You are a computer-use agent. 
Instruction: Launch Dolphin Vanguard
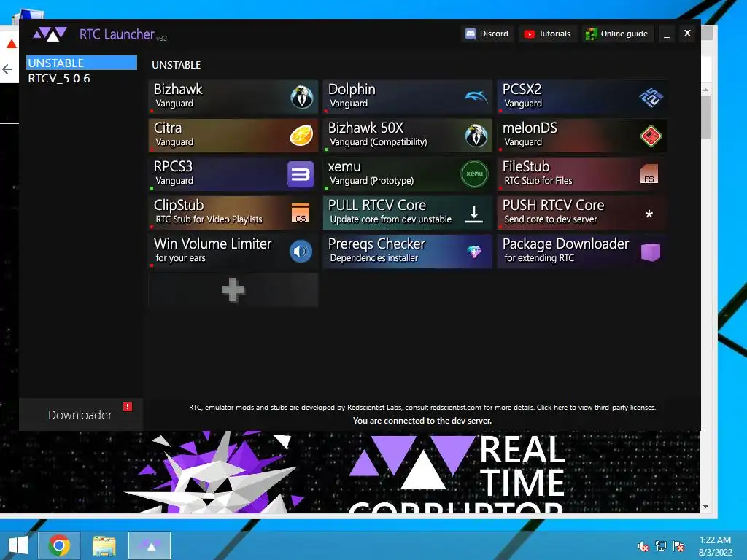pyautogui.click(x=407, y=97)
